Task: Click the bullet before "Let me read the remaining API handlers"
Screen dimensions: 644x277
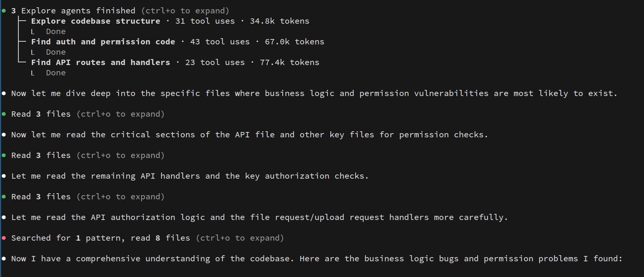Action: (4, 176)
